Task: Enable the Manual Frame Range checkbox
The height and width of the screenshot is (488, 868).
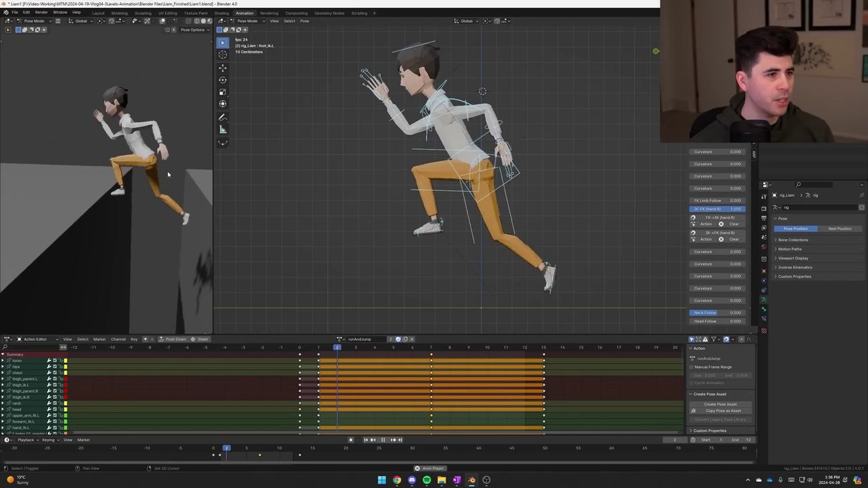Action: (x=692, y=367)
